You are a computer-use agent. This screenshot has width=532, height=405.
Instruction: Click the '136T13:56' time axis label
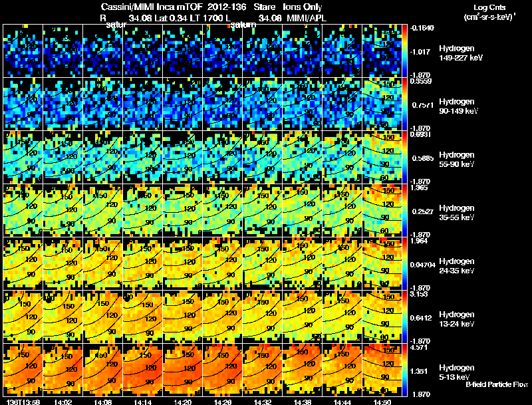coord(23,402)
